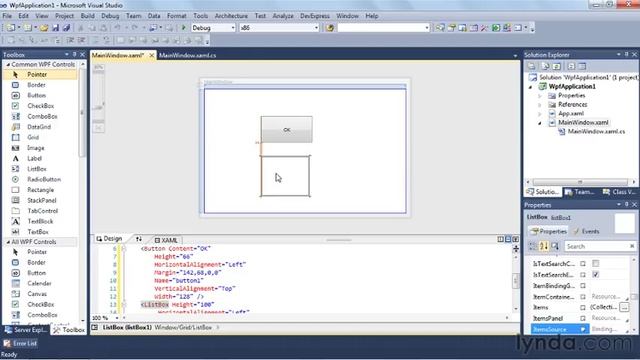
Task: Open the Events tab in Properties
Action: [587, 231]
